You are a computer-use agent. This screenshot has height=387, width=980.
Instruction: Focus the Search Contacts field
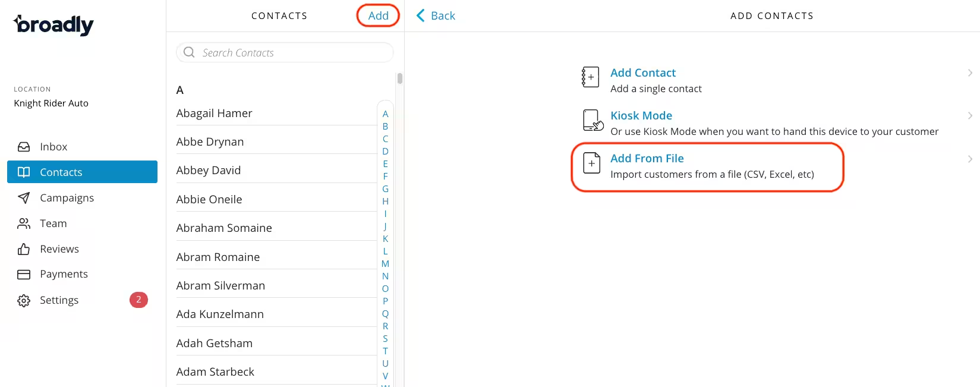click(285, 53)
